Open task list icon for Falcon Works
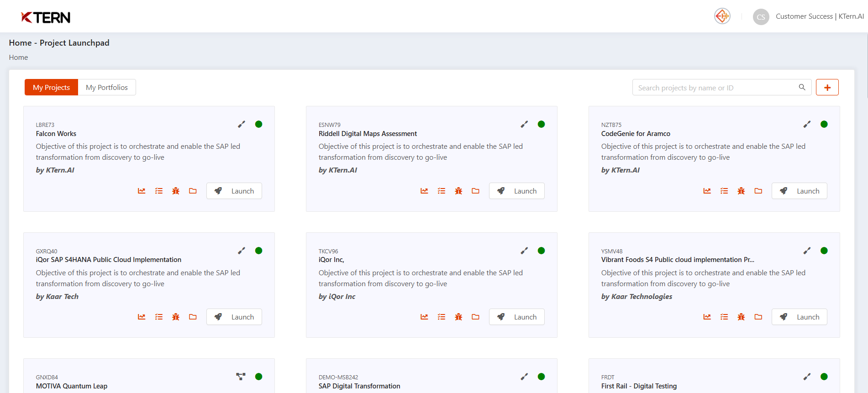This screenshot has height=393, width=868. (x=159, y=191)
